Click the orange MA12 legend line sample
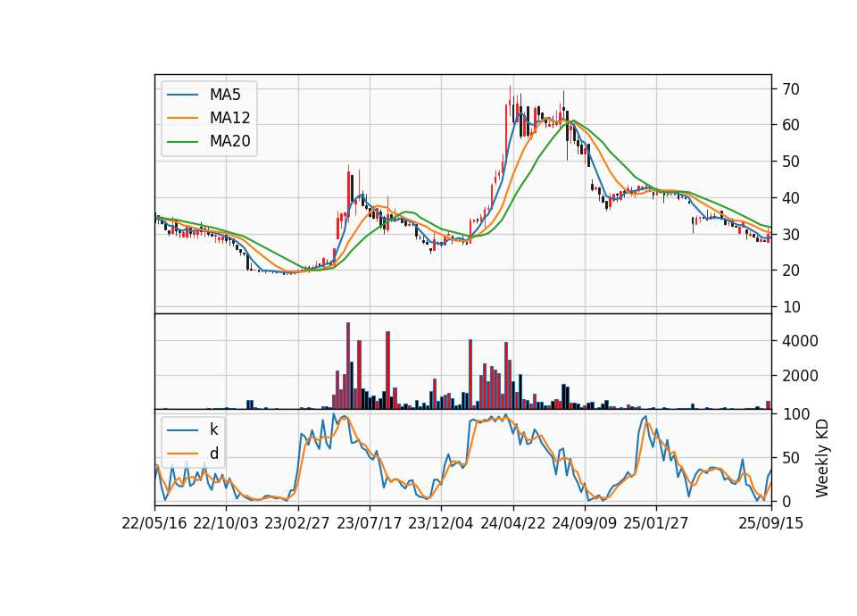This screenshot has height=616, width=857. [182, 118]
